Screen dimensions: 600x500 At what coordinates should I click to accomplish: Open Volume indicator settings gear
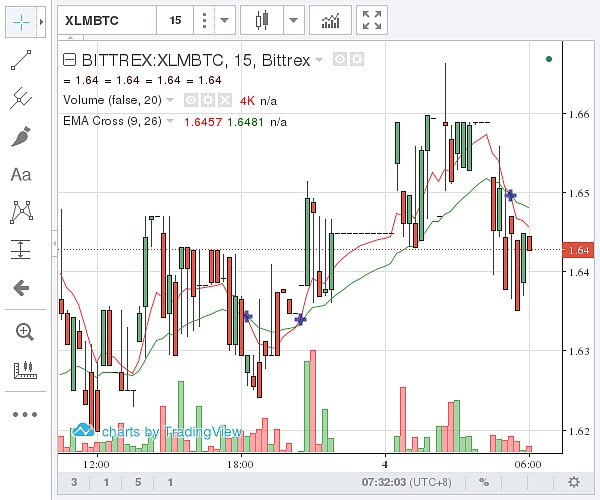(208, 100)
